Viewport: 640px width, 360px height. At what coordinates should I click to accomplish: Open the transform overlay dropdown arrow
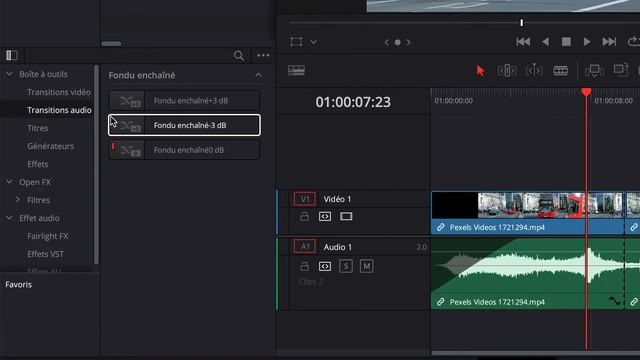coord(313,42)
